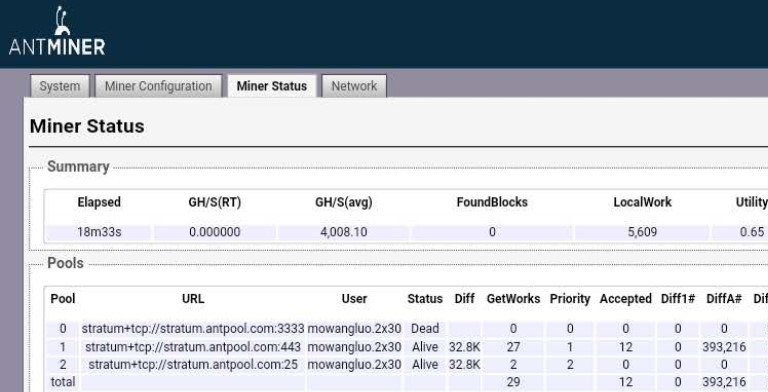Select the GH/S(RT) value 0.000000
Viewport: 768px width, 392px height.
(215, 232)
